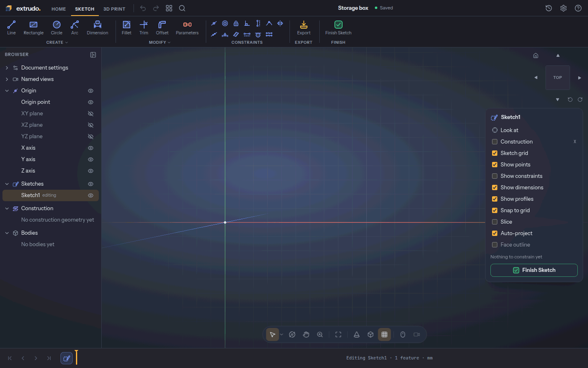Image resolution: width=588 pixels, height=368 pixels.
Task: Apply the Fillet tool
Action: click(127, 28)
